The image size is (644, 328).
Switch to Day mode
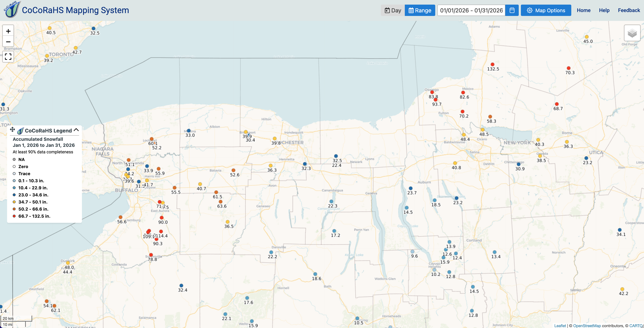(393, 10)
